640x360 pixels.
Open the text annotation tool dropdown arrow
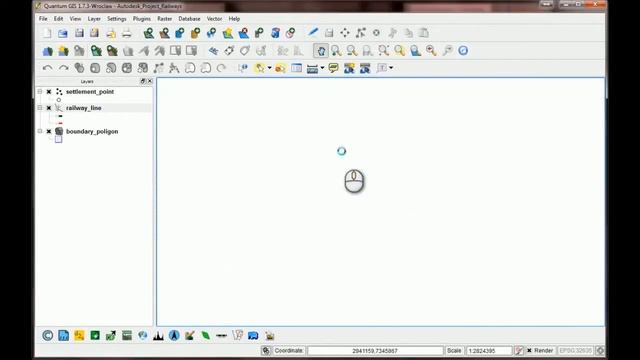tap(391, 68)
